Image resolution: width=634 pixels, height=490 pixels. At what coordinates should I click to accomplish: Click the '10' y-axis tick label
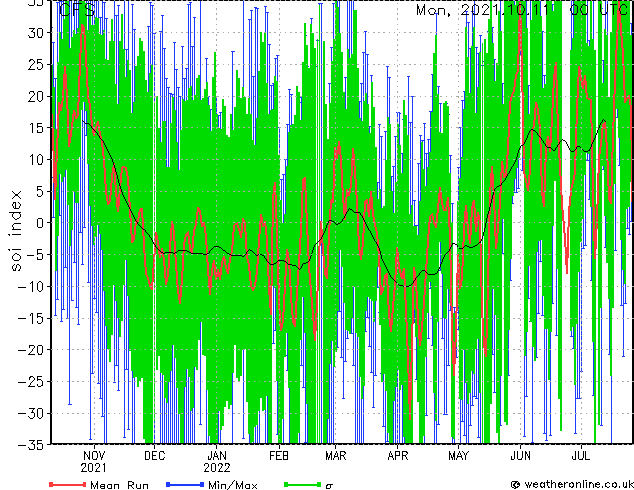(35, 160)
